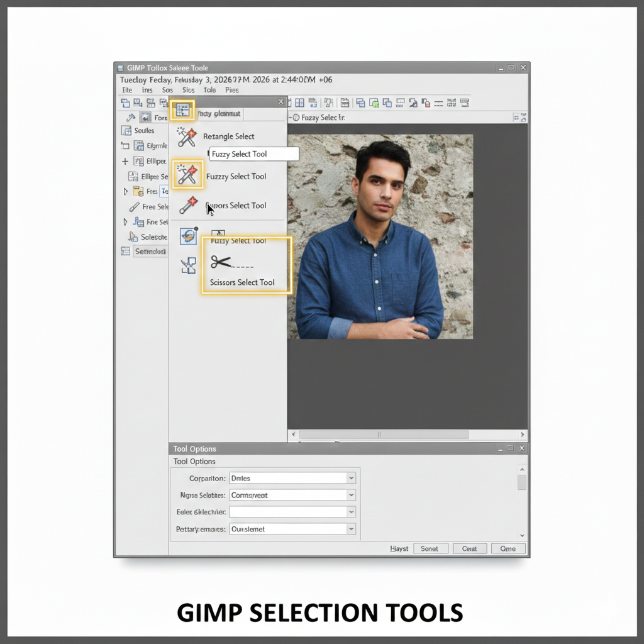The height and width of the screenshot is (644, 644).
Task: Click the blue globe icon in the popup panel
Action: (189, 236)
